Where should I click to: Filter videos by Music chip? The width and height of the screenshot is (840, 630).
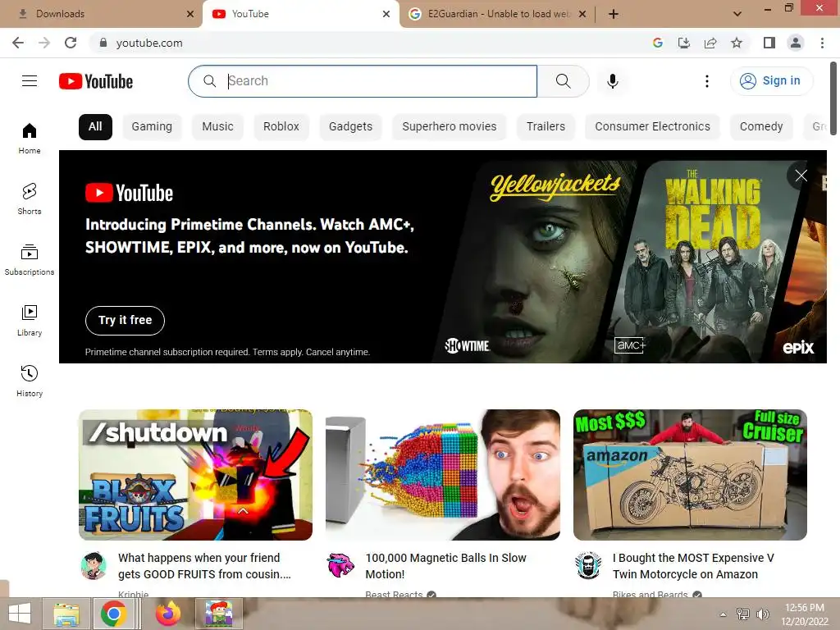tap(217, 127)
